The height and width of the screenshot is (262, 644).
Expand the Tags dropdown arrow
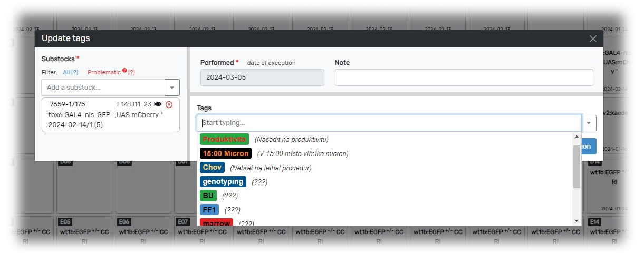[x=589, y=123]
